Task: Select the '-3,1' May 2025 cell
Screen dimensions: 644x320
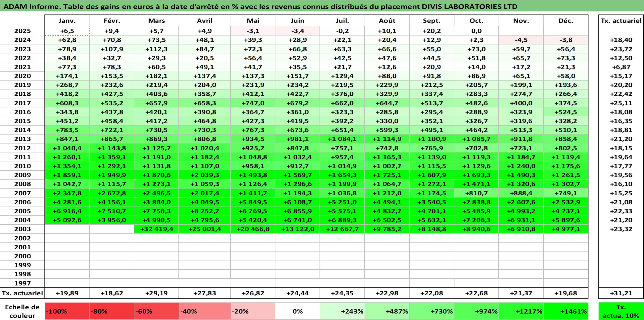Action: 253,31
